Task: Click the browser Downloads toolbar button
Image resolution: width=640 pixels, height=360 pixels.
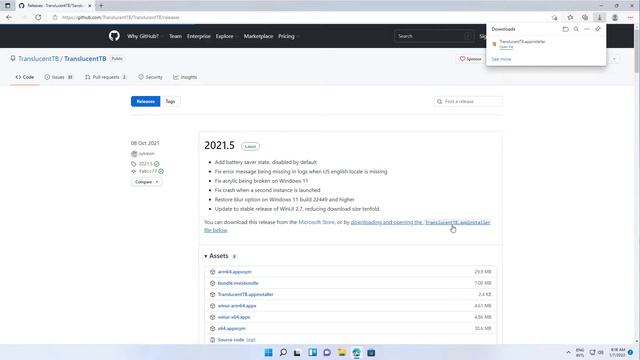Action: [600, 18]
